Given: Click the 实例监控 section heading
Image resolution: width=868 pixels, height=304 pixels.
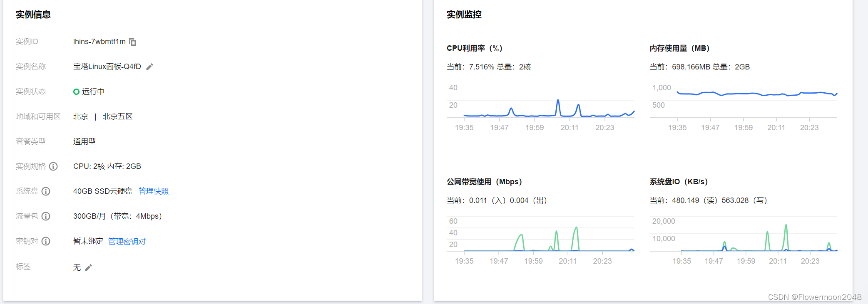Looking at the screenshot, I should point(464,15).
